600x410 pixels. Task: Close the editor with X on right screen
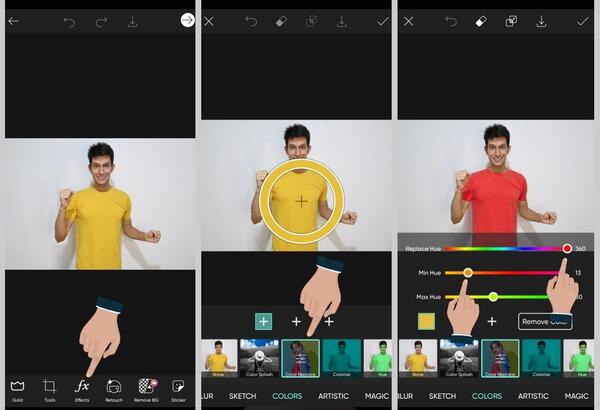pyautogui.click(x=409, y=21)
